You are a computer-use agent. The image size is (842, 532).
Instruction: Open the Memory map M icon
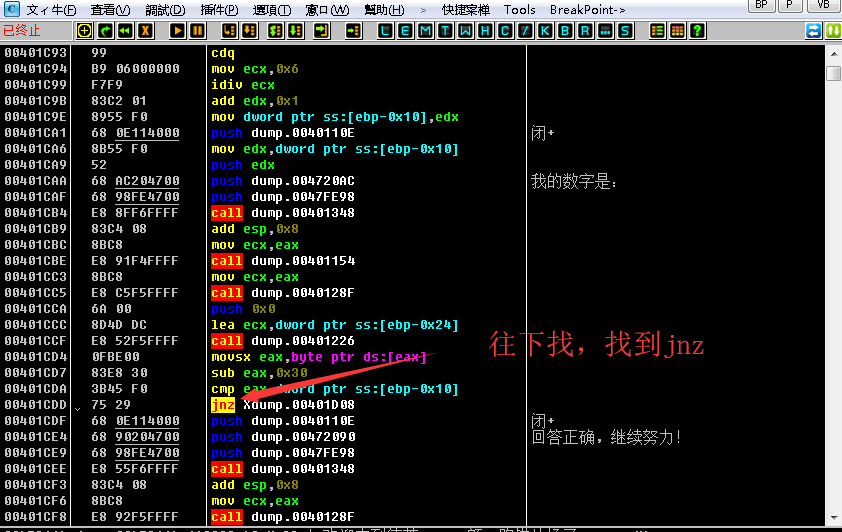tap(425, 31)
